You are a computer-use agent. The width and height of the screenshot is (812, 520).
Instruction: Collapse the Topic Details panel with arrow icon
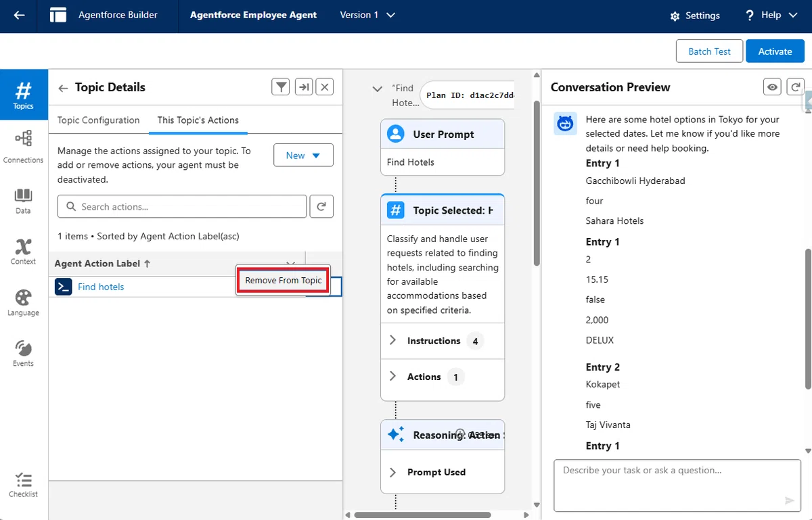tap(304, 87)
